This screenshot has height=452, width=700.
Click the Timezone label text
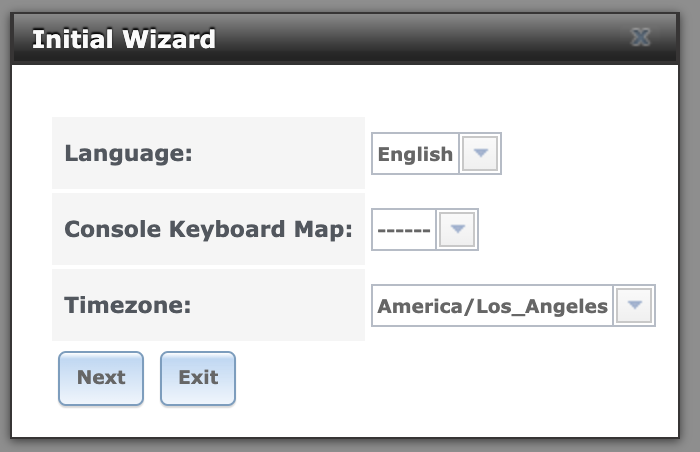(127, 306)
